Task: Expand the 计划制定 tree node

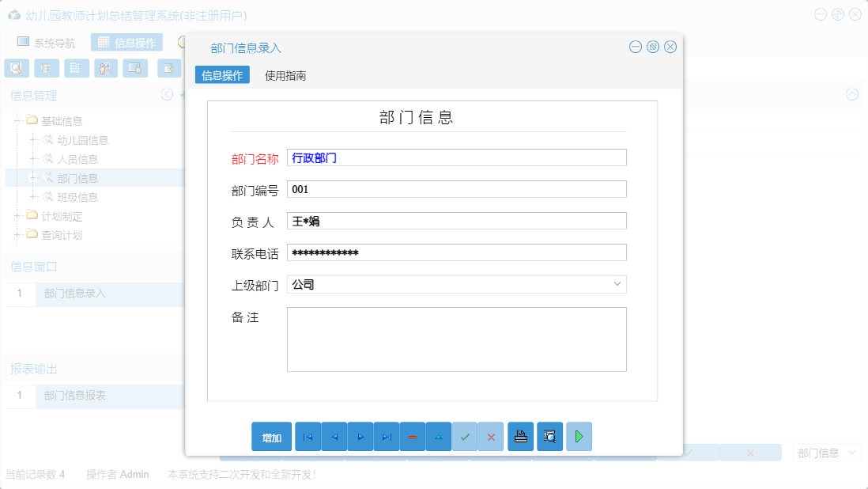Action: [x=17, y=215]
